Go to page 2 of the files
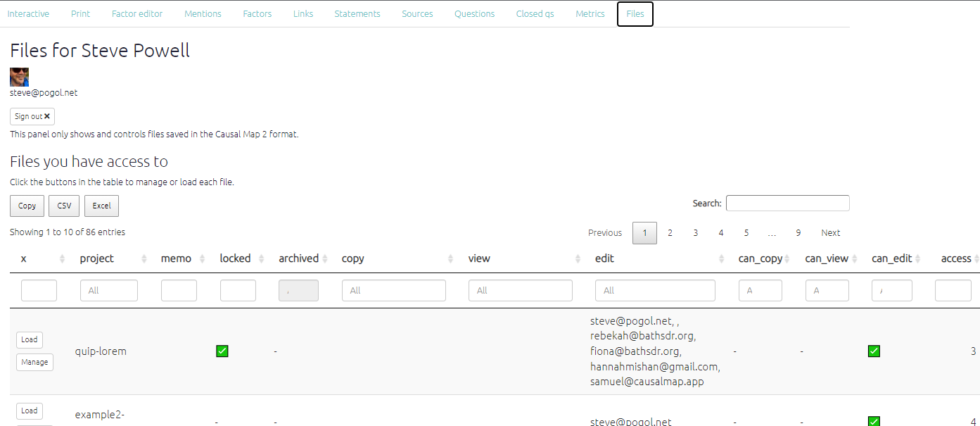The width and height of the screenshot is (980, 426). pyautogui.click(x=670, y=233)
